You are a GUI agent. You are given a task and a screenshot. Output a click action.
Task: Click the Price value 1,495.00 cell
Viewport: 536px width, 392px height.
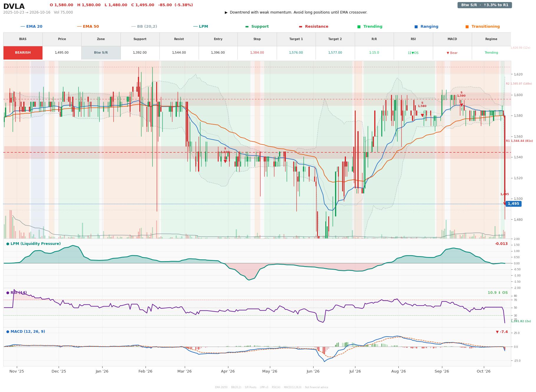pos(62,53)
